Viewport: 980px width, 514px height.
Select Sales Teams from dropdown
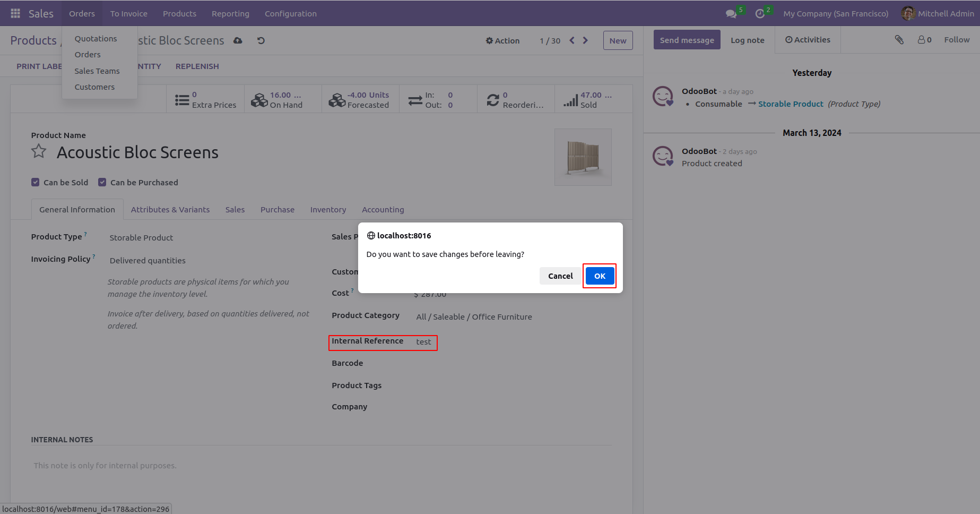[97, 71]
